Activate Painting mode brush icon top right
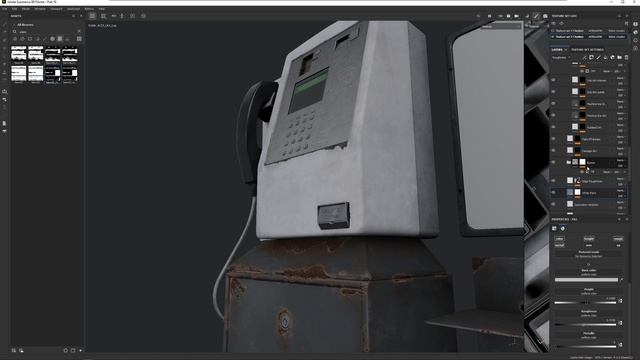Image resolution: width=640 pixels, height=360 pixels. (x=536, y=16)
